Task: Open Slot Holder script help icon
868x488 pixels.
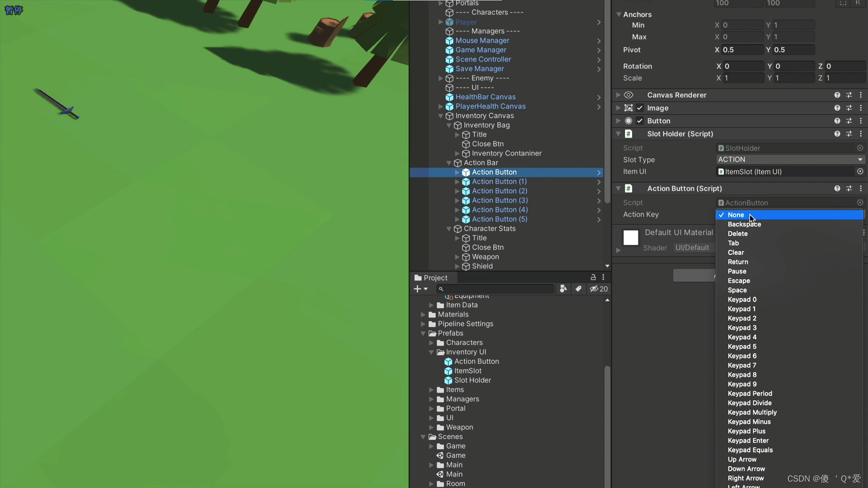Action: [837, 134]
